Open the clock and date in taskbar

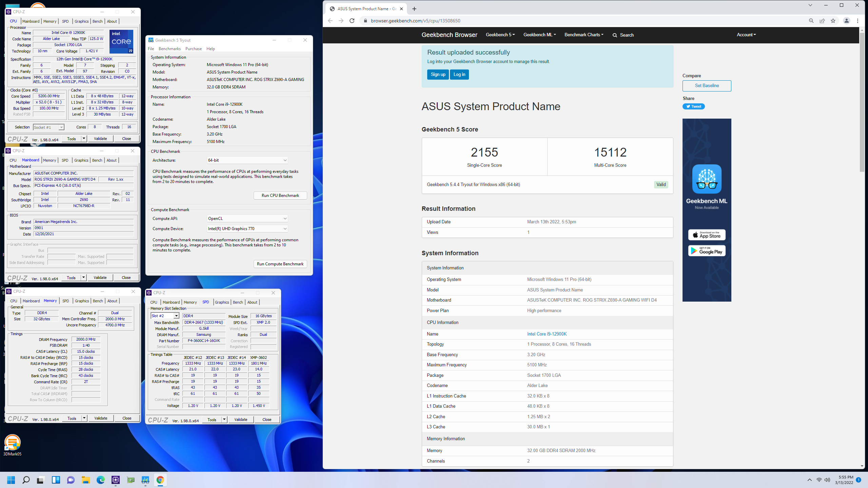(844, 480)
